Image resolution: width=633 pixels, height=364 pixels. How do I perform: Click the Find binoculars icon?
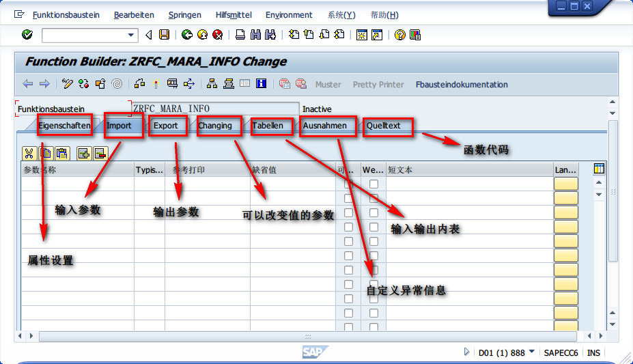255,35
